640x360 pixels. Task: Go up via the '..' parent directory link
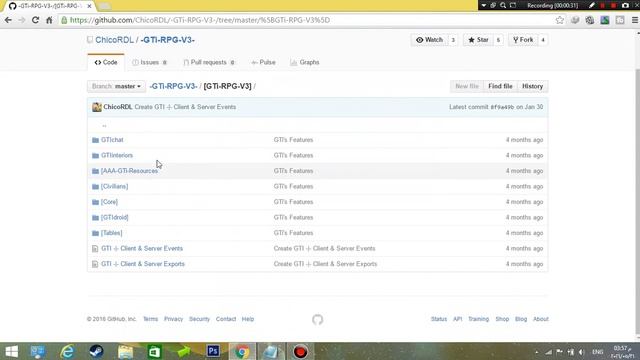click(x=104, y=125)
